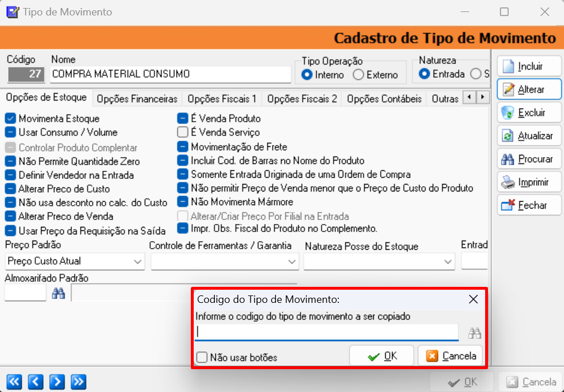Image resolution: width=564 pixels, height=392 pixels.
Task: Toggle Não Permite Quantidade Zero checkbox
Action: coord(10,162)
